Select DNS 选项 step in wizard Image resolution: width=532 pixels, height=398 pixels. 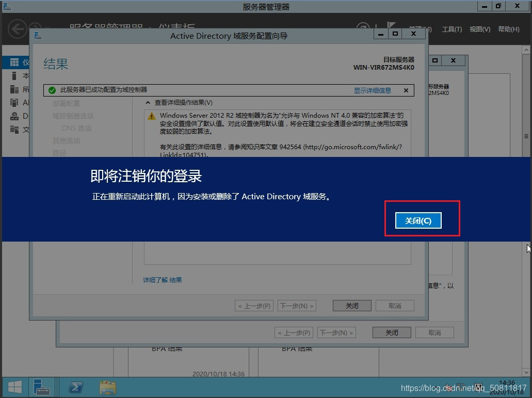77,128
